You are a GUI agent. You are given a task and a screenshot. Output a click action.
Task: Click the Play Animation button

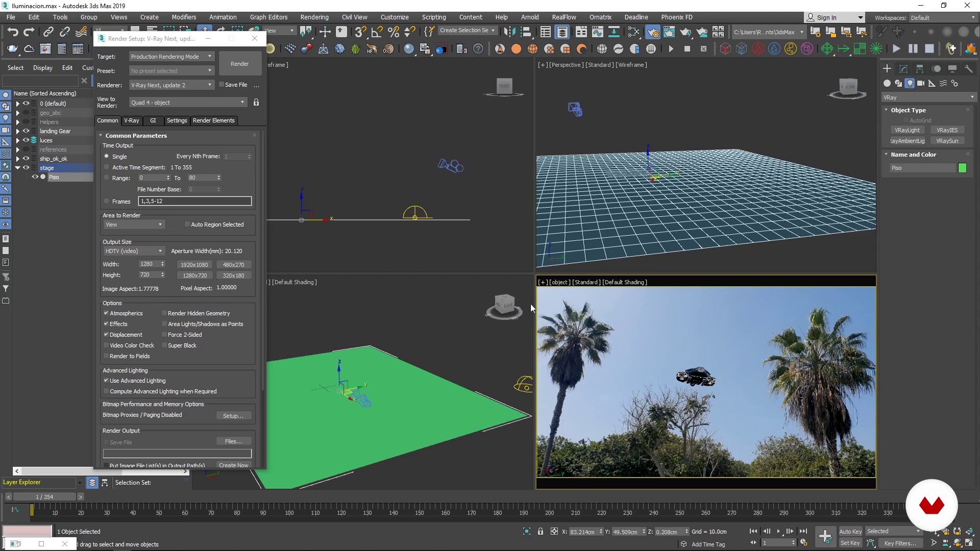(x=778, y=532)
